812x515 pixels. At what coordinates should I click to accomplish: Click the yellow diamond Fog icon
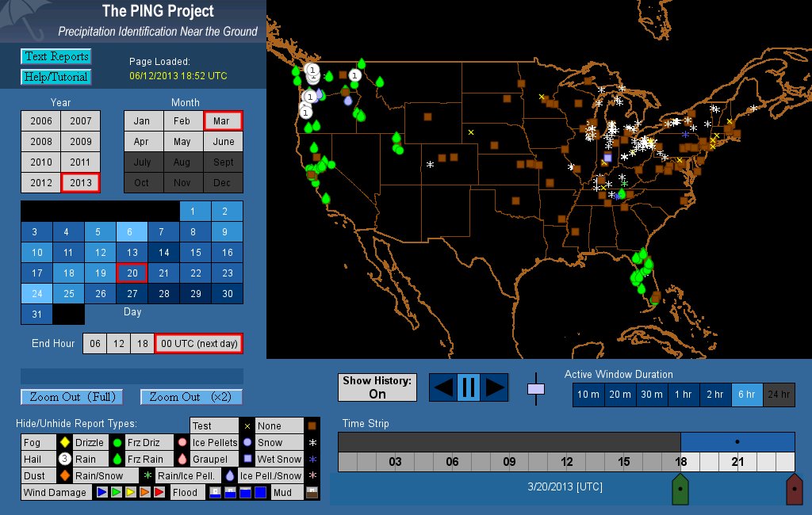click(64, 443)
